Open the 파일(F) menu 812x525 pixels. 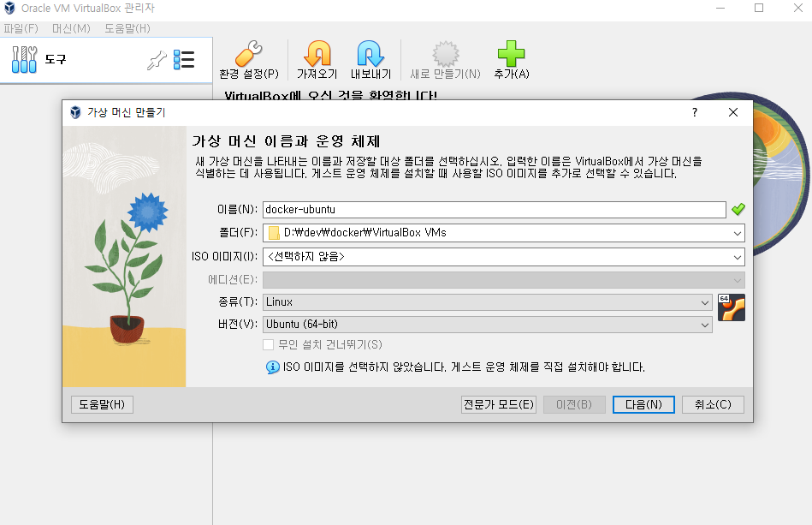[21, 28]
